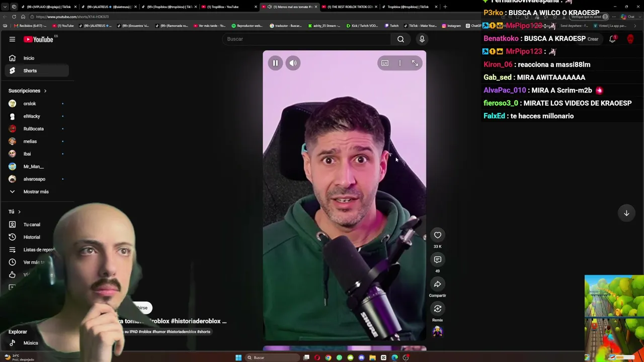Expand the Tú section chevron
Viewport: 644px width, 362px height.
(19, 212)
